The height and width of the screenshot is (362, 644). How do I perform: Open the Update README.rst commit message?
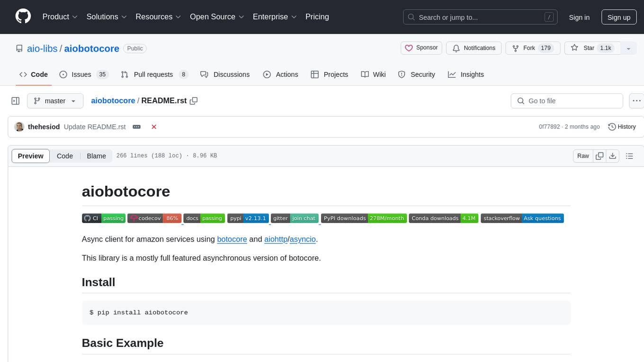coord(95,127)
